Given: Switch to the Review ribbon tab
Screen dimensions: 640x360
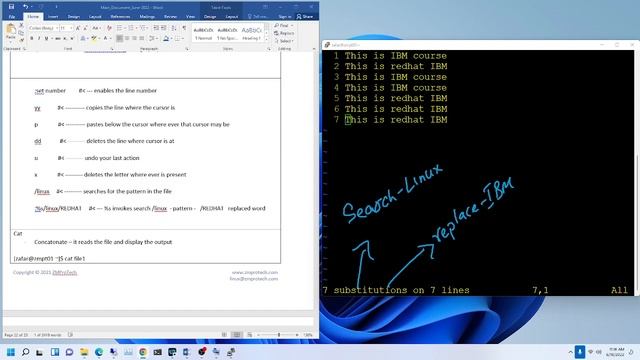Looking at the screenshot, I should (170, 17).
